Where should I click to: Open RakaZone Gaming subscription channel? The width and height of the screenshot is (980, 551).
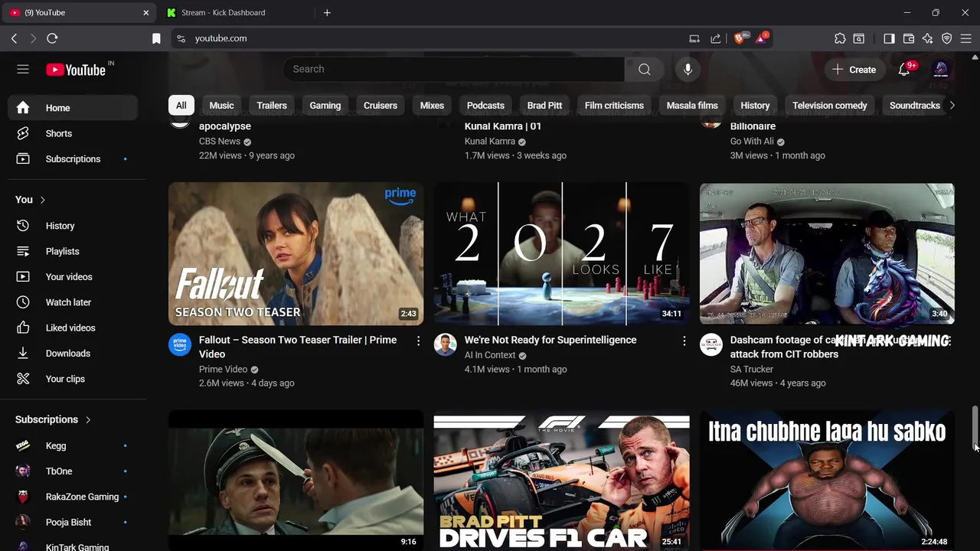[x=73, y=497]
